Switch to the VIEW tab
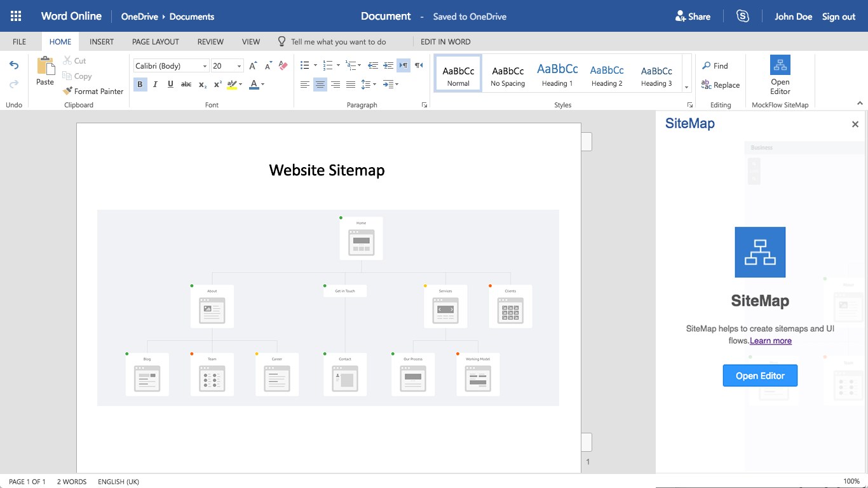Screen dimensions: 868x488 pos(251,42)
